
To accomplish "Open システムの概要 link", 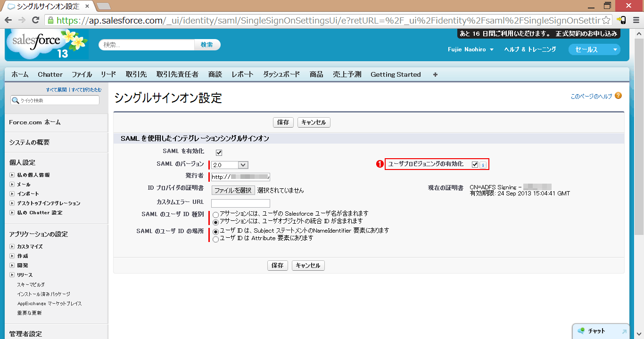I will click(x=29, y=142).
